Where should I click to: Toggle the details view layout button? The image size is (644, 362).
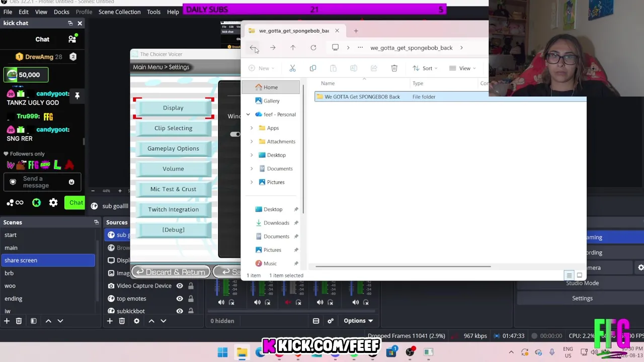[569, 276]
